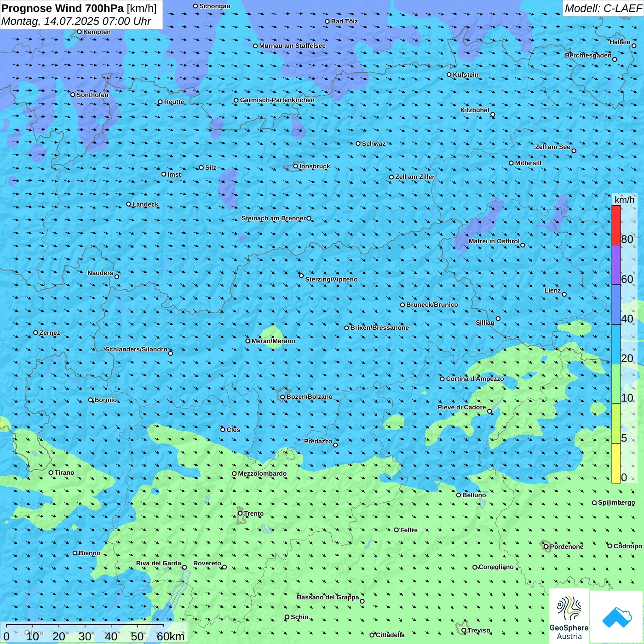Click the Zernez location dot
The height and width of the screenshot is (644, 644).
pyautogui.click(x=35, y=333)
